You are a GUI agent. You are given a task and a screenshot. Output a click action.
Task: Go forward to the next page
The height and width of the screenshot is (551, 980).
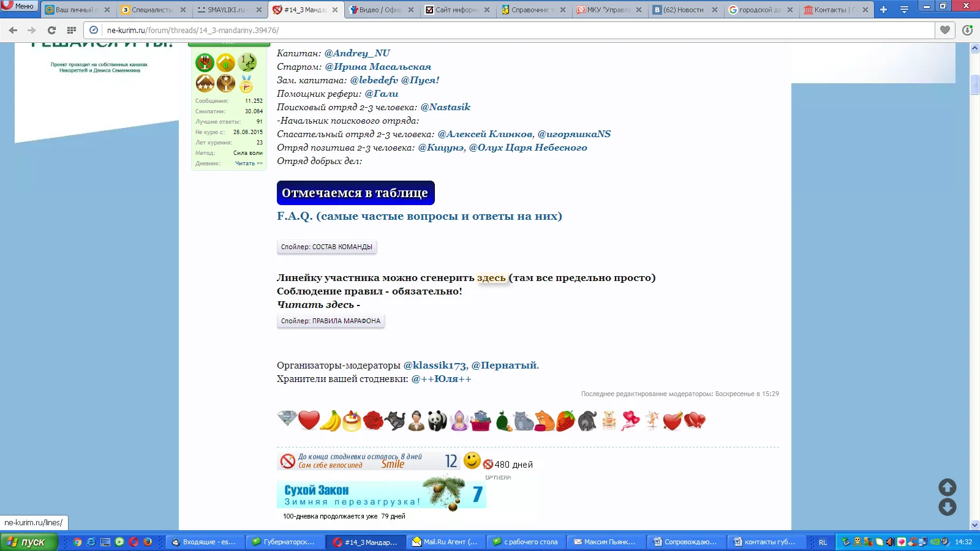point(32,30)
